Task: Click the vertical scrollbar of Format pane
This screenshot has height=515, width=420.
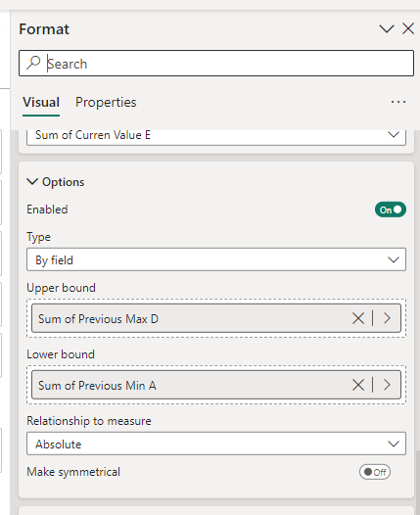Action: [418, 483]
